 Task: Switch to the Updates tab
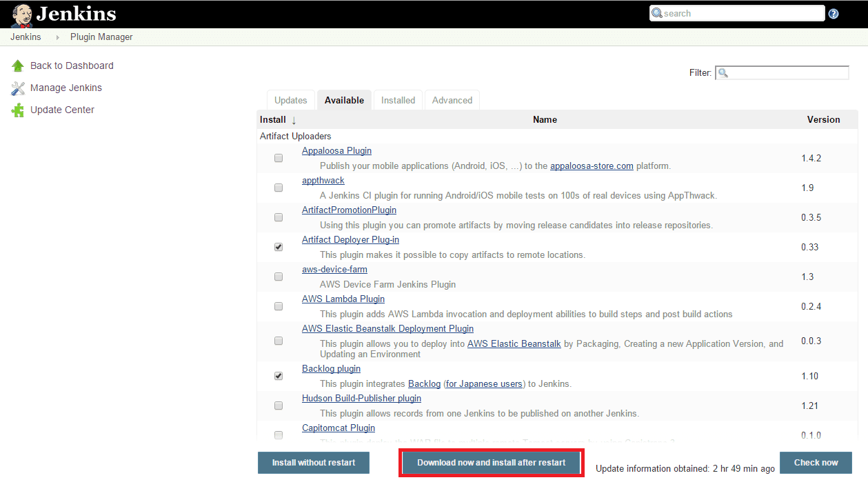tap(291, 100)
